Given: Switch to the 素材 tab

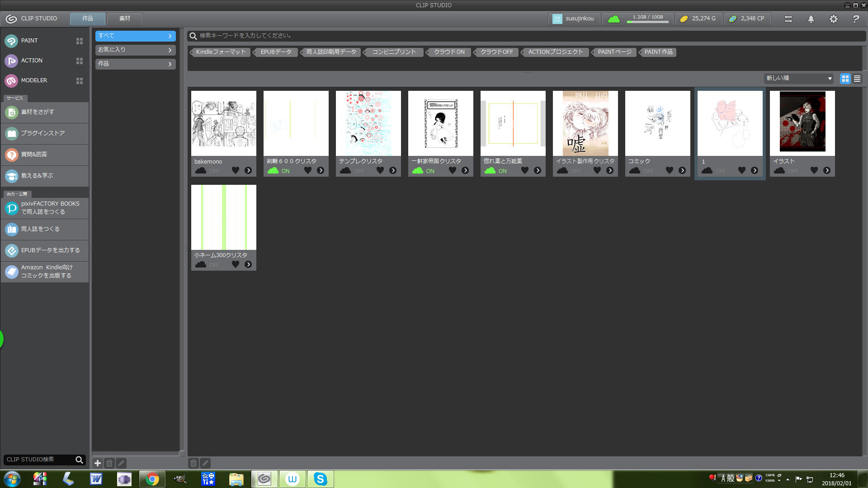Looking at the screenshot, I should click(x=125, y=19).
